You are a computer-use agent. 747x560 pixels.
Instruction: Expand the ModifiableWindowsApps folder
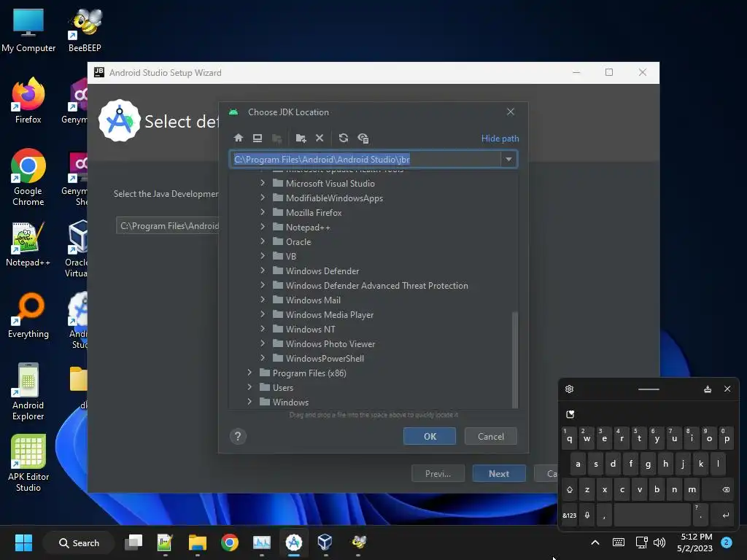point(263,198)
